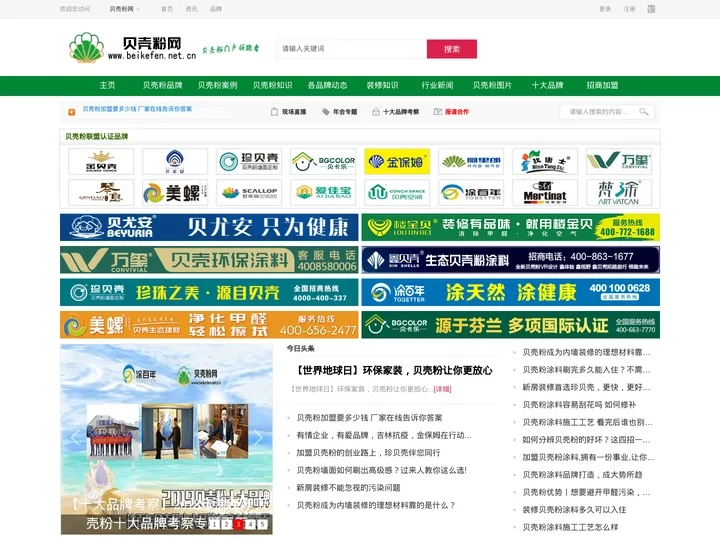Image resolution: width=720 pixels, height=540 pixels.
Task: Open the 贝尤安 只为健康 banner
Action: pyautogui.click(x=209, y=227)
